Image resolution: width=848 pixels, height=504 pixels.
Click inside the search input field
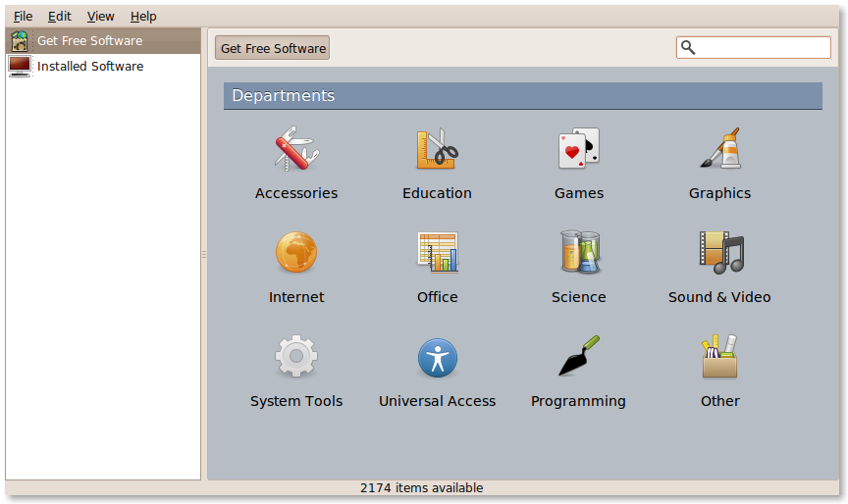click(754, 47)
